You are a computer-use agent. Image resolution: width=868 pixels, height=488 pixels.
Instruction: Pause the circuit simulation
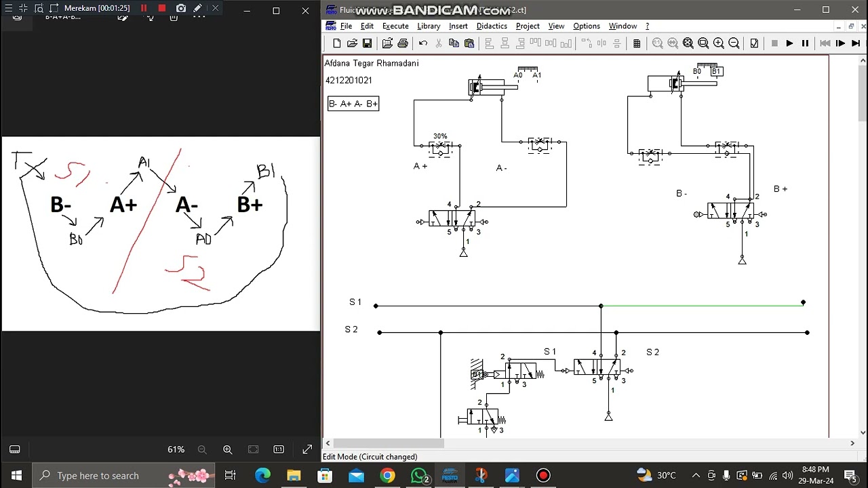[x=805, y=43]
